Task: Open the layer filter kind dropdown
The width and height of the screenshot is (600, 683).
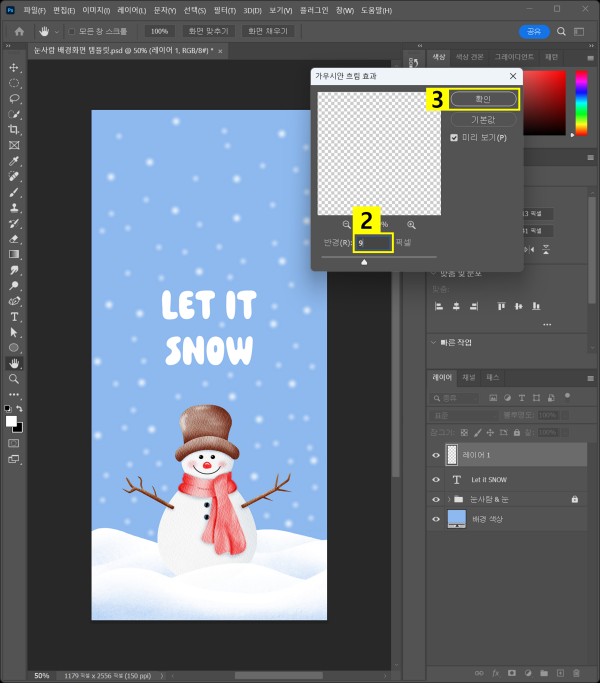Action: 454,398
